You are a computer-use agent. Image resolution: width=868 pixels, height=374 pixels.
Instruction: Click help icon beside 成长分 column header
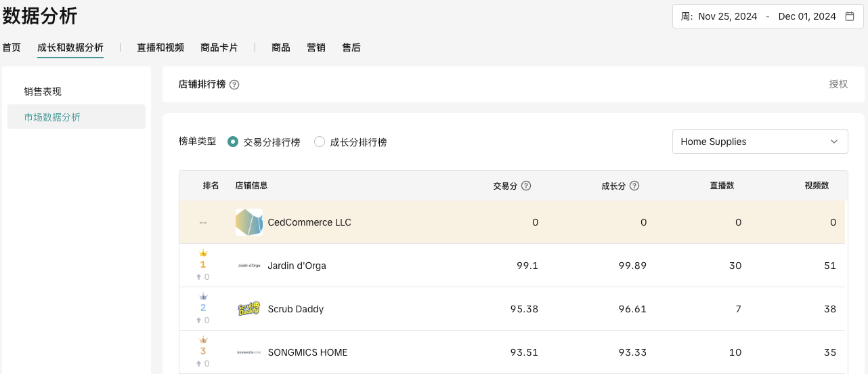click(x=634, y=186)
